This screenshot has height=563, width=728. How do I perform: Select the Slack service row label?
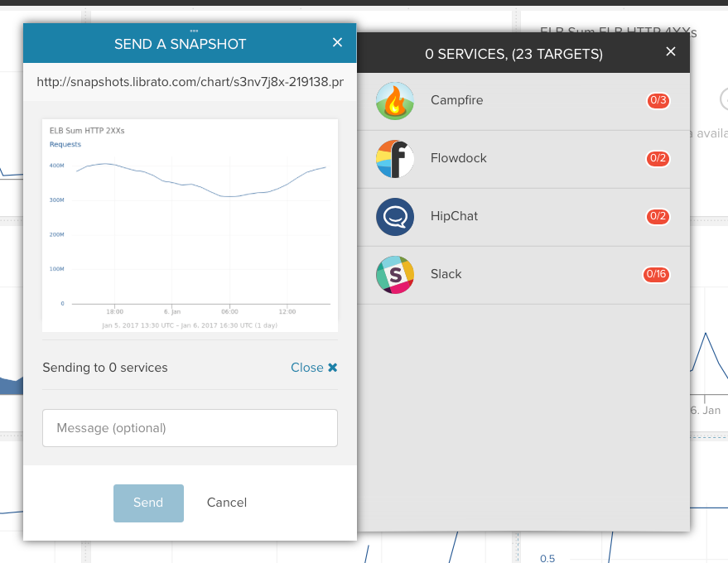pos(446,275)
